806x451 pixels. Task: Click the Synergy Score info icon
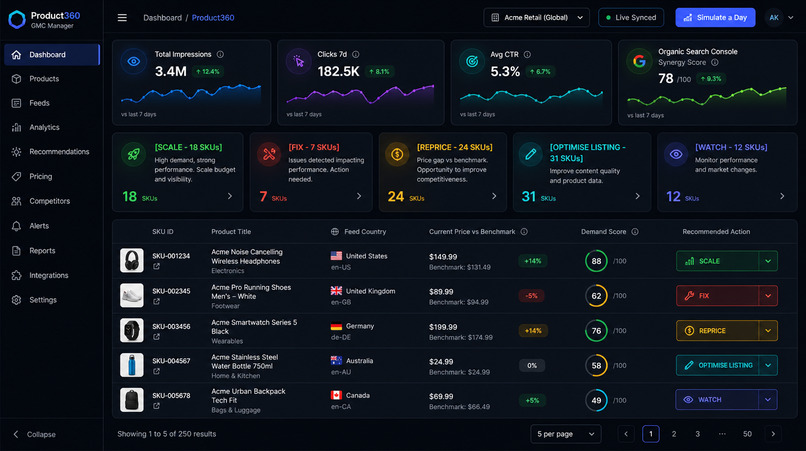point(715,62)
